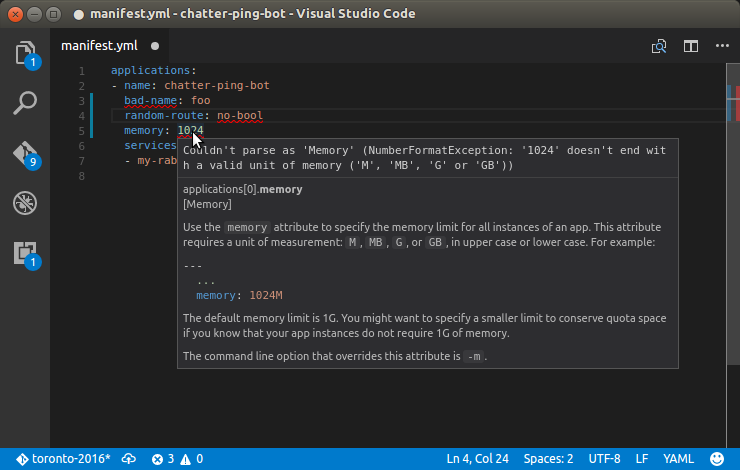This screenshot has width=740, height=470.
Task: Change end-of-line sequence LF
Action: (x=641, y=459)
